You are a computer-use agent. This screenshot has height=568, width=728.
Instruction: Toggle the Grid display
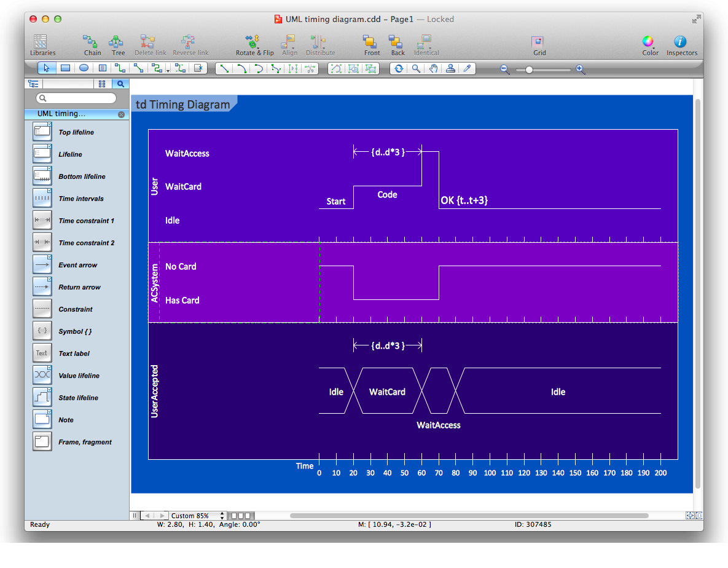(x=539, y=45)
